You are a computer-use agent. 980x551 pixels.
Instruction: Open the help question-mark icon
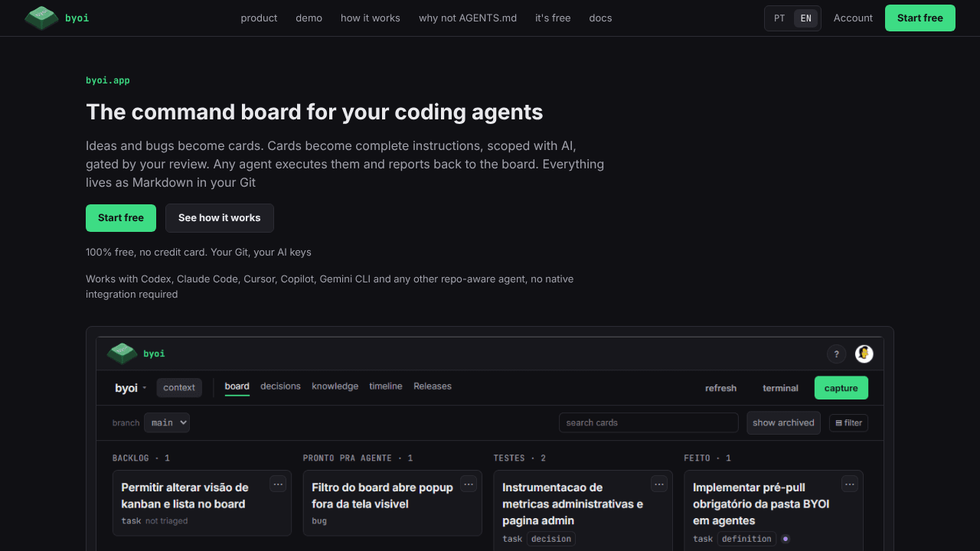[836, 354]
